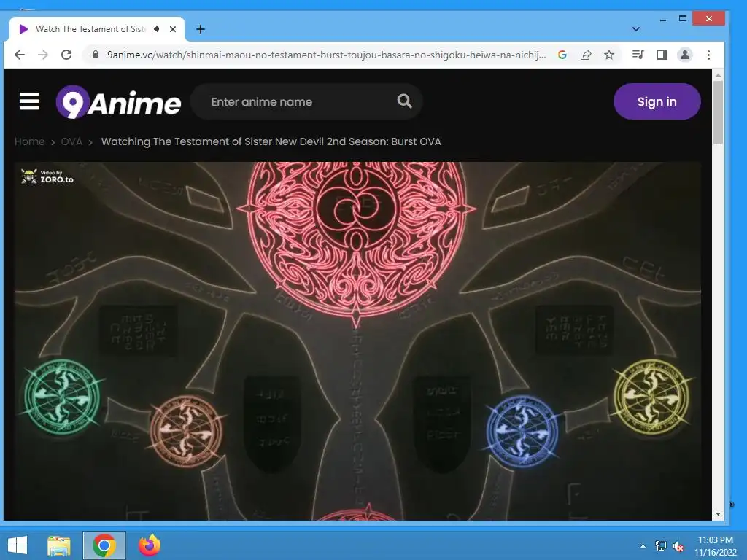The height and width of the screenshot is (560, 747).
Task: Click the browser back arrow
Action: (20, 55)
